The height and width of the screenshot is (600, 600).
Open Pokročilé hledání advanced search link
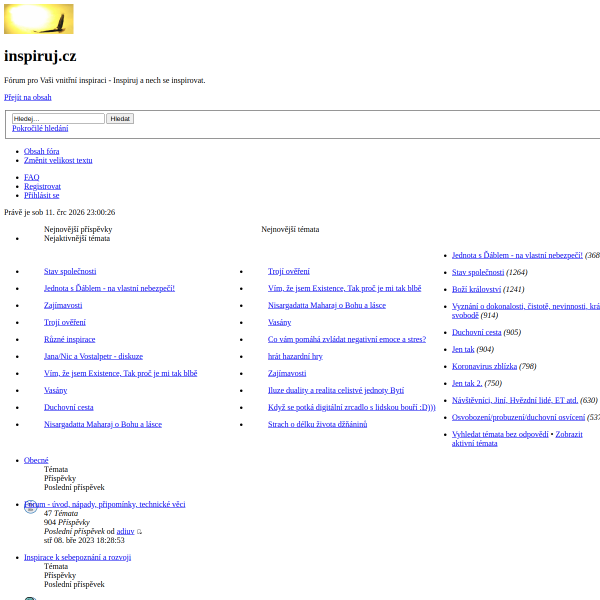pos(40,128)
